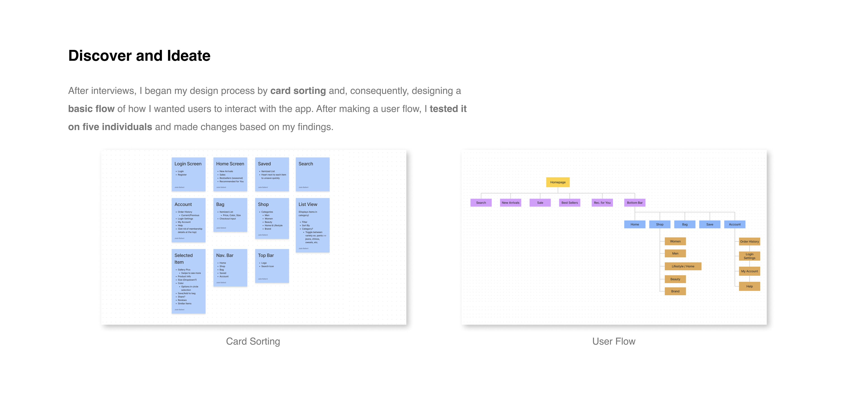Click the Order History node
This screenshot has height=397, width=868.
click(x=749, y=242)
